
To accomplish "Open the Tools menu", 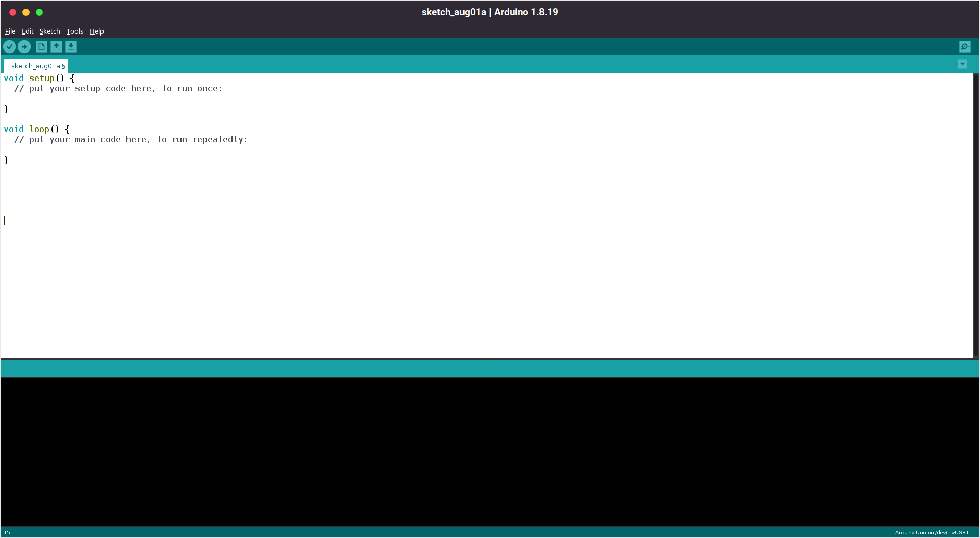I will [74, 31].
